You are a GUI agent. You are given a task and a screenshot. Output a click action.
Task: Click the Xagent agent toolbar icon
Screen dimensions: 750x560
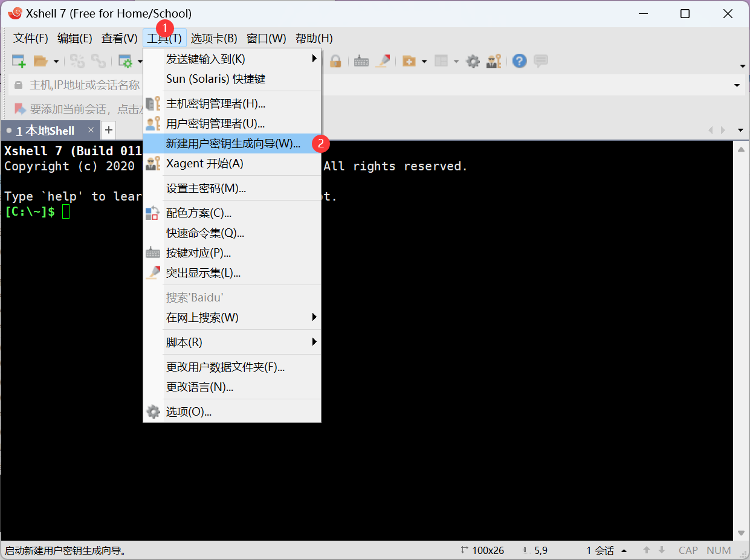pyautogui.click(x=494, y=61)
